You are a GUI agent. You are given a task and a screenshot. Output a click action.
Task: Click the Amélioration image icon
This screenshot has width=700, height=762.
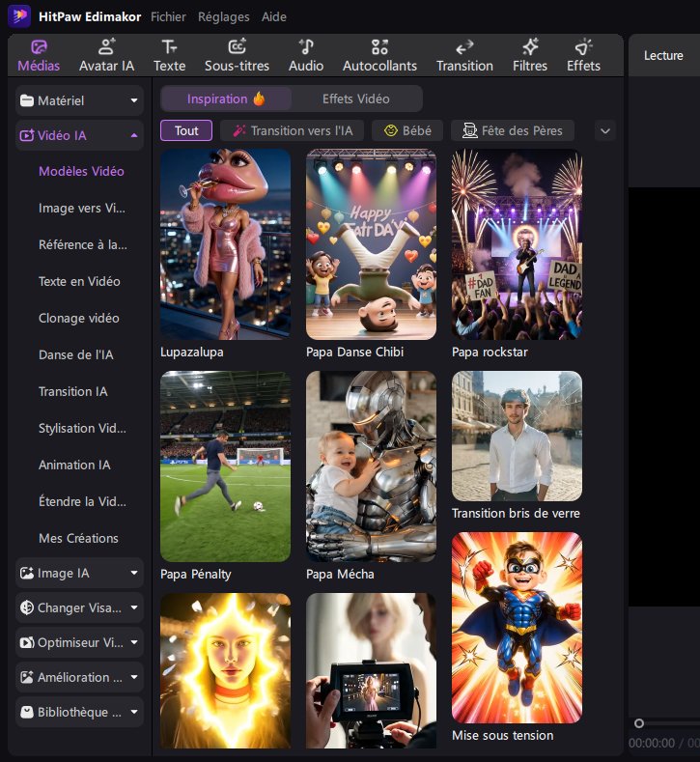(x=27, y=677)
